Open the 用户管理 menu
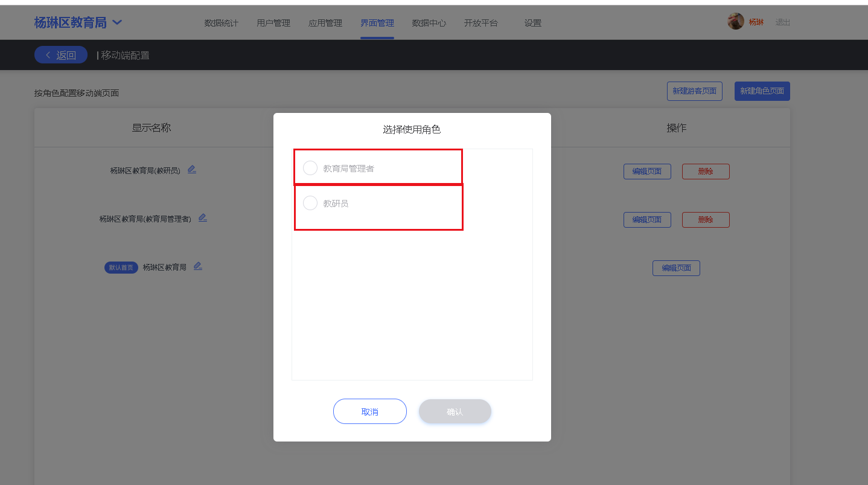This screenshot has width=868, height=485. click(x=273, y=23)
